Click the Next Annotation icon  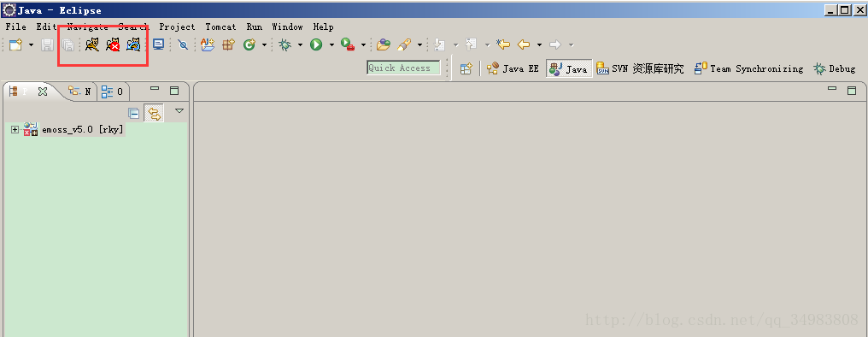439,44
